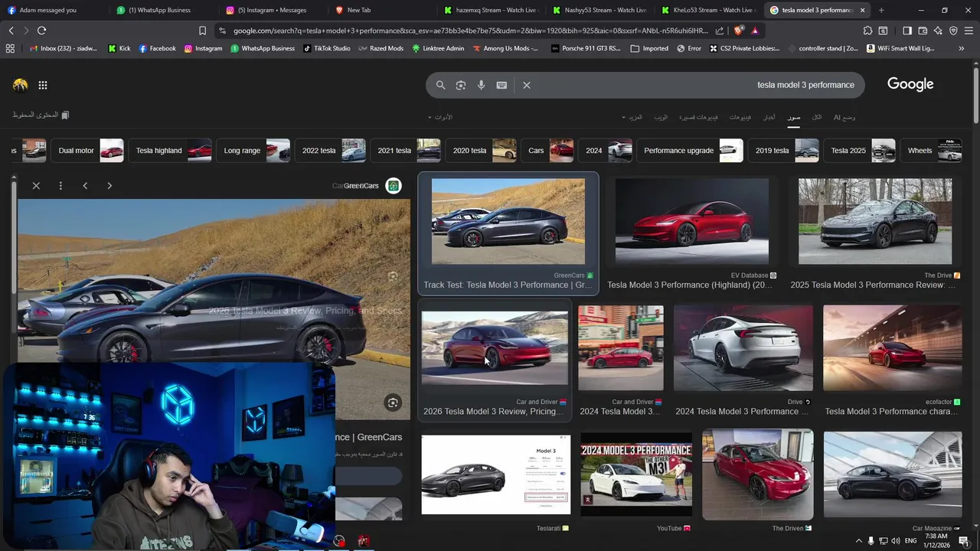Switch to the أخبار news tab
The image size is (980, 551).
[769, 117]
